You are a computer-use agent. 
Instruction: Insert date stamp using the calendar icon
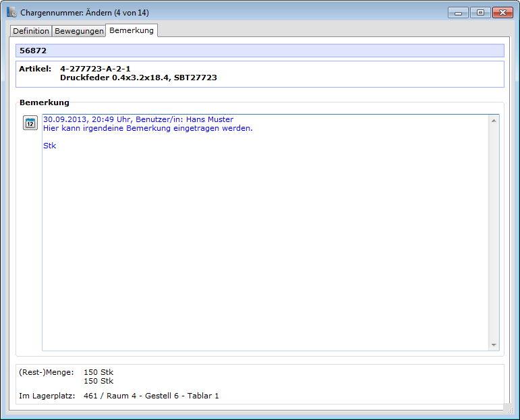30,123
